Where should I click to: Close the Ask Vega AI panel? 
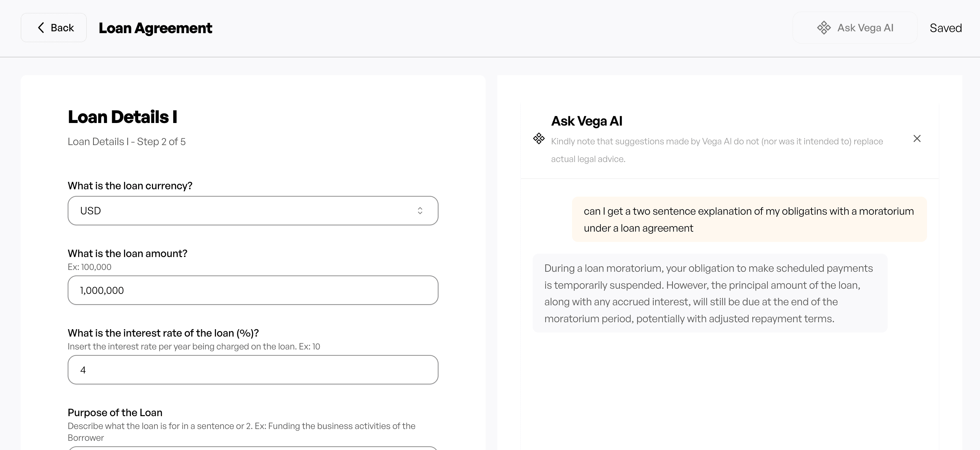click(x=917, y=138)
